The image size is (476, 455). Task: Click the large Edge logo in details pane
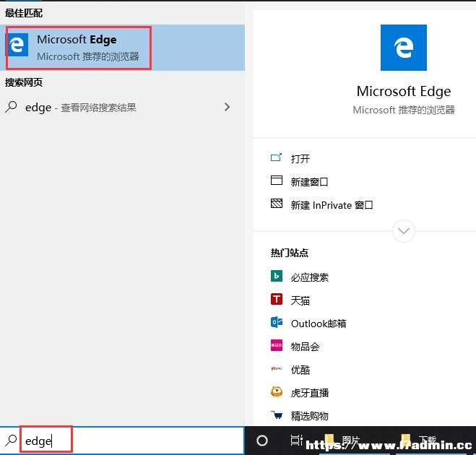point(404,48)
